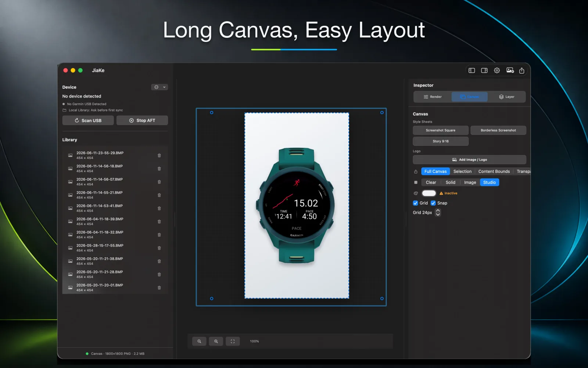Select the Garmin watch image on canvas
Image resolution: width=588 pixels, height=368 pixels.
point(297,205)
